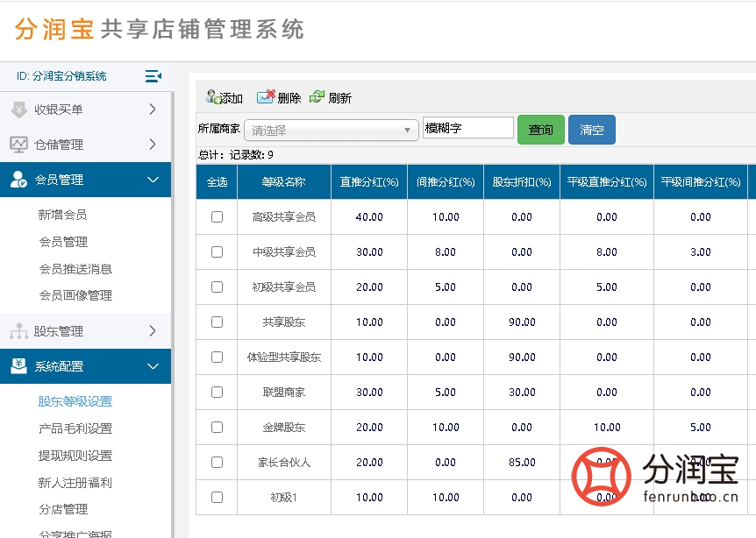This screenshot has width=756, height=538.
Task: Click the 清空 clear button
Action: 591,129
